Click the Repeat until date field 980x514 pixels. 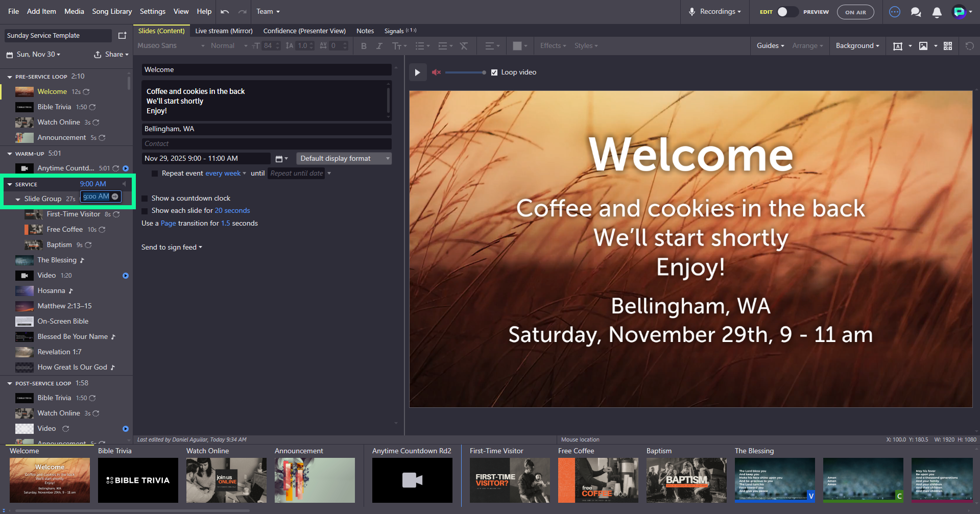297,174
